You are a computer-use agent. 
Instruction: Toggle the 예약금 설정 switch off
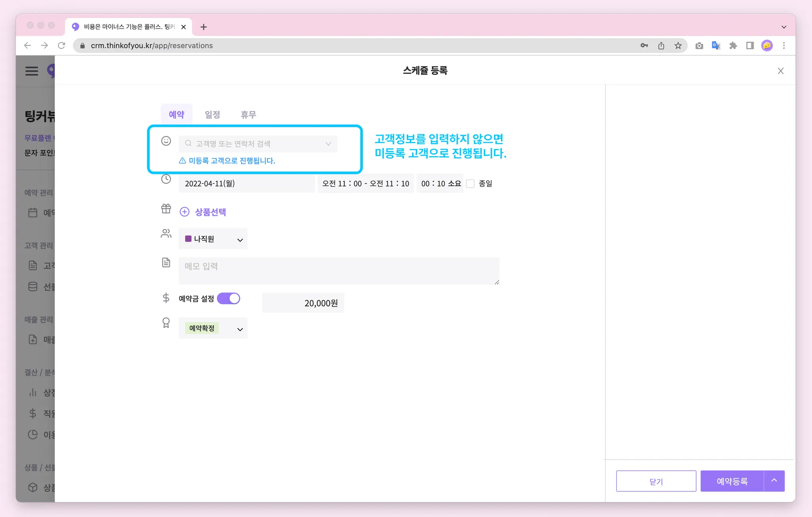(229, 298)
